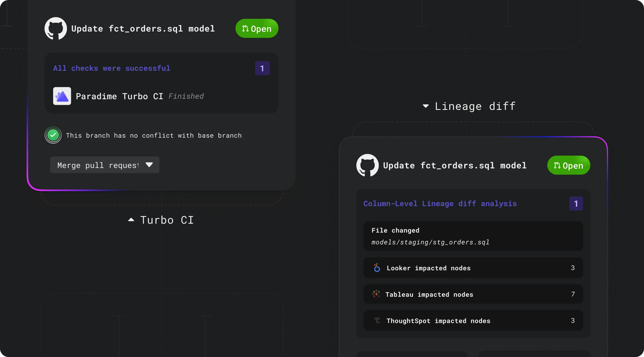This screenshot has height=357, width=644.
Task: Click the All checks were successful heading
Action: [x=112, y=68]
